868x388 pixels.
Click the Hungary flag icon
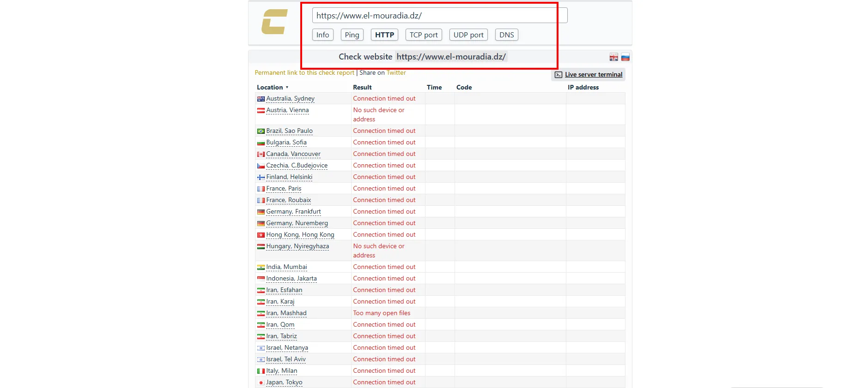click(x=261, y=246)
